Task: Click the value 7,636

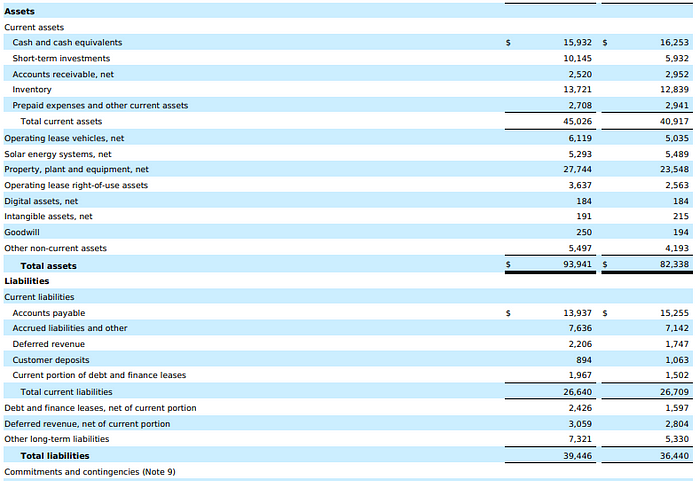Action: pyautogui.click(x=580, y=329)
